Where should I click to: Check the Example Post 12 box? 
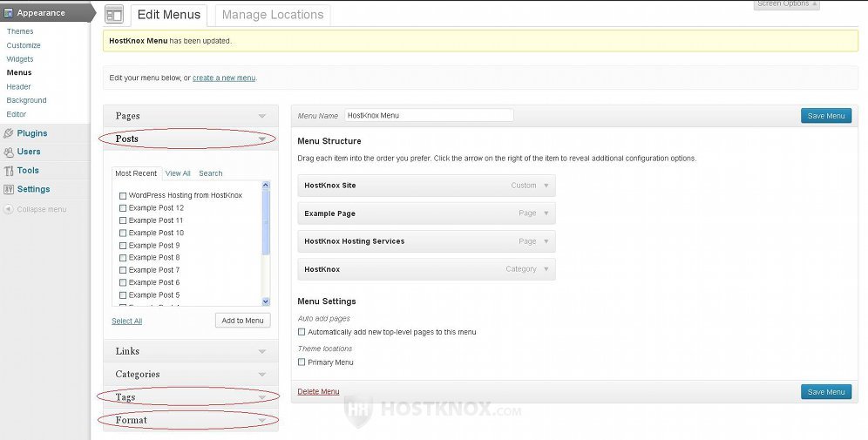123,208
